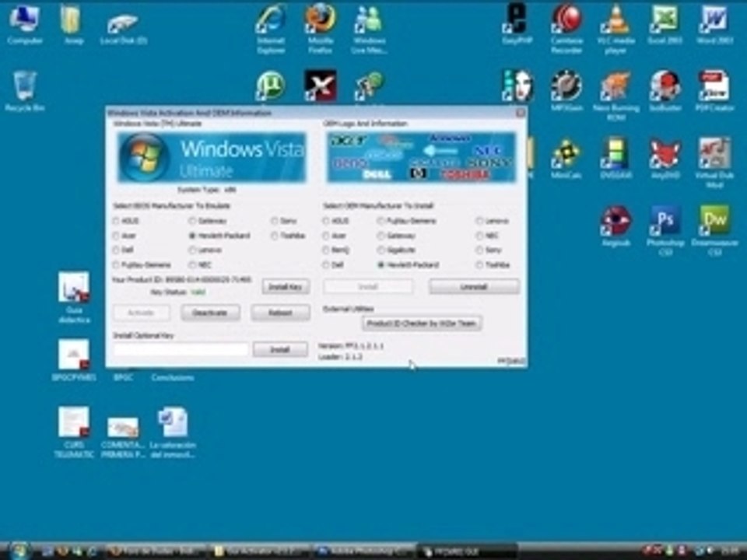
Task: Select Dell under BIOS Manufacturer To Emulate
Action: (116, 250)
